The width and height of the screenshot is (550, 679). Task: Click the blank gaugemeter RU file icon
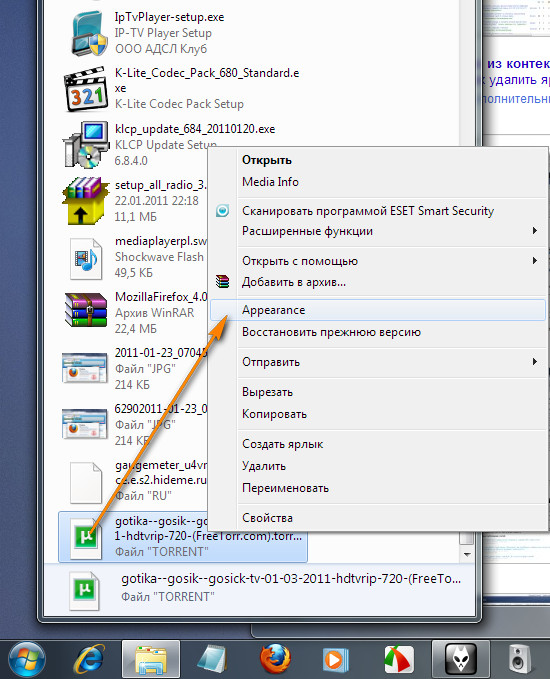pos(86,482)
